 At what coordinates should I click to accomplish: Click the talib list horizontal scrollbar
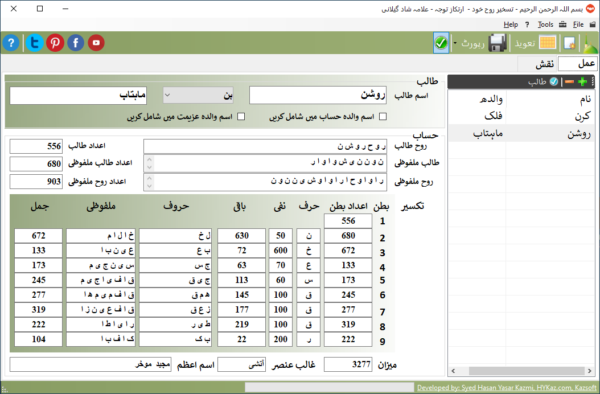click(521, 371)
